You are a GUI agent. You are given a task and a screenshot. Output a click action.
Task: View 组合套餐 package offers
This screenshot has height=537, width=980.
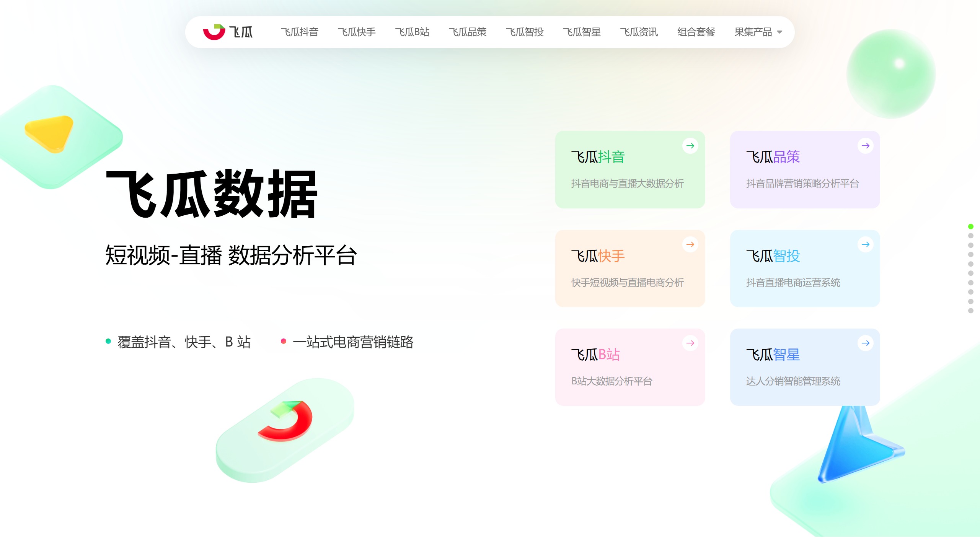[696, 32]
